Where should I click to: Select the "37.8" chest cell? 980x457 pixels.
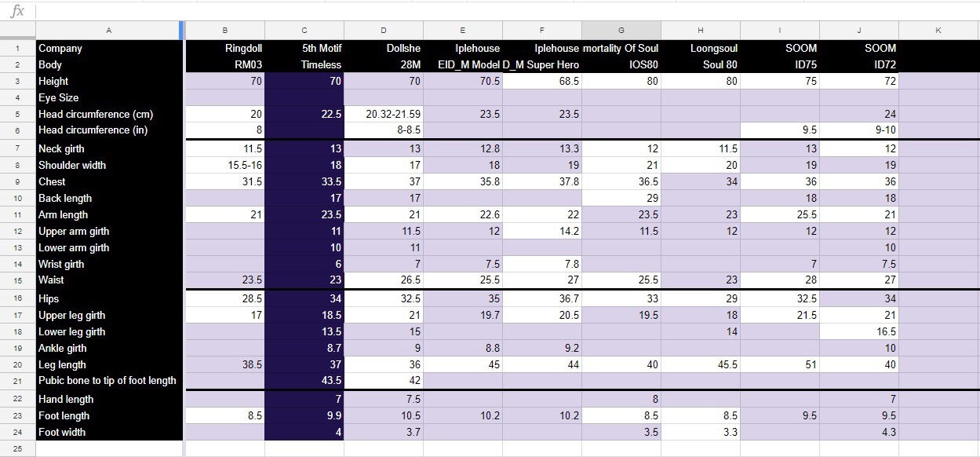coord(542,181)
